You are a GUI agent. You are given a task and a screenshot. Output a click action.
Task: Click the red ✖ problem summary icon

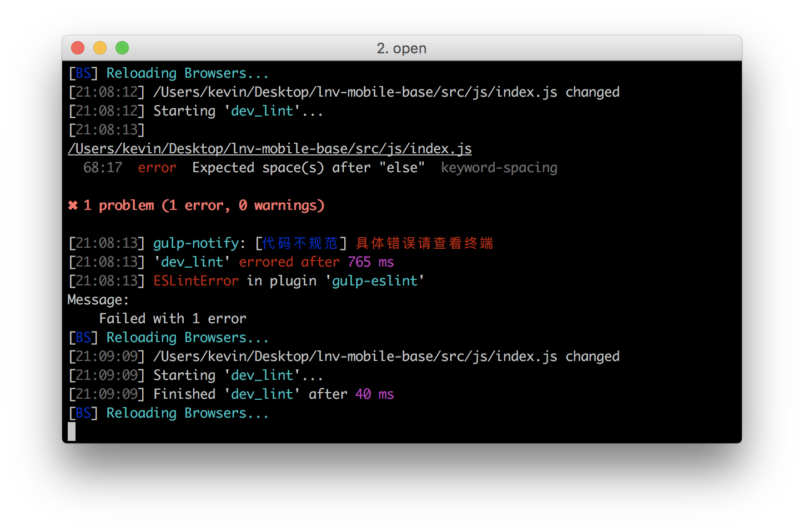pos(73,205)
